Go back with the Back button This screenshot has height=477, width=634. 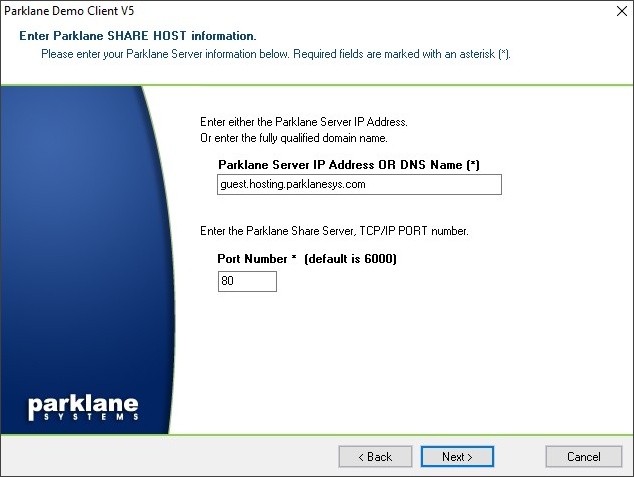click(374, 456)
